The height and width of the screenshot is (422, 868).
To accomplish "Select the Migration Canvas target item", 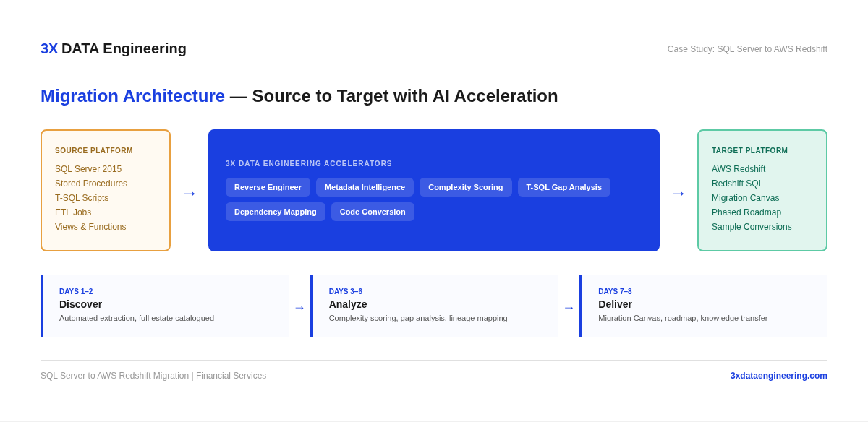I will coord(745,198).
